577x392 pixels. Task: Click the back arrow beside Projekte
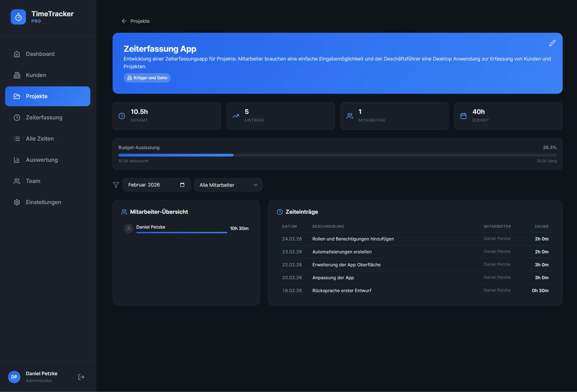point(124,21)
